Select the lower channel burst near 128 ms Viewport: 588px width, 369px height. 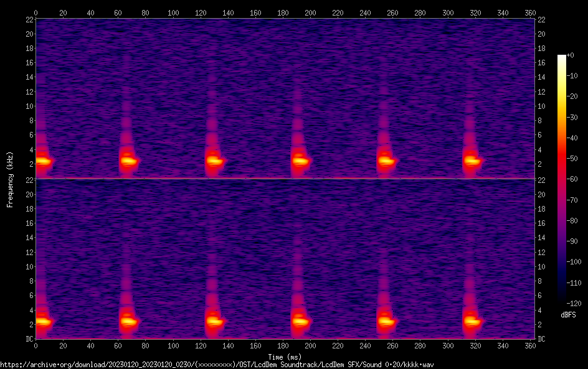tap(215, 322)
